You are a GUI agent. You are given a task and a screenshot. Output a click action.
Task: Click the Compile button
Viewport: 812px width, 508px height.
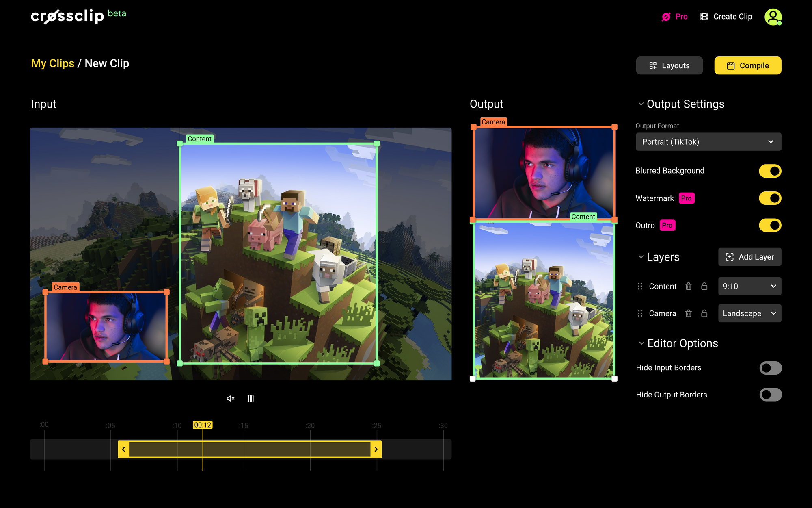click(748, 65)
